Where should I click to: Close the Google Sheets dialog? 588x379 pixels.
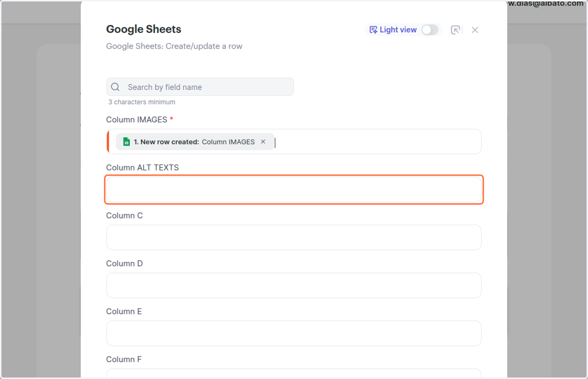(x=475, y=30)
